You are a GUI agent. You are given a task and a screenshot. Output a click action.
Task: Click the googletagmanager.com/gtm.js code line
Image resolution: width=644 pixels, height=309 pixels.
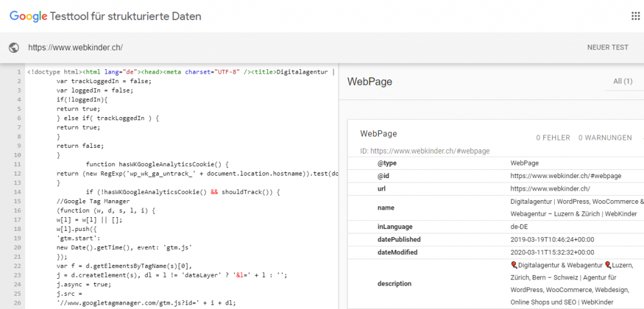click(146, 303)
